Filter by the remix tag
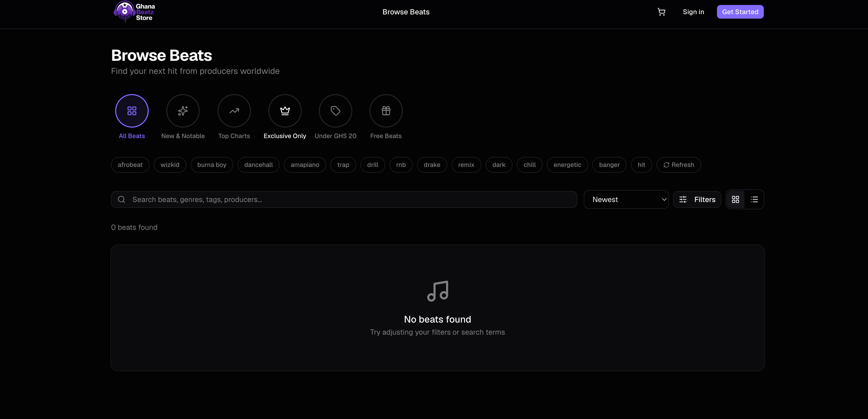The width and height of the screenshot is (868, 419). click(466, 165)
